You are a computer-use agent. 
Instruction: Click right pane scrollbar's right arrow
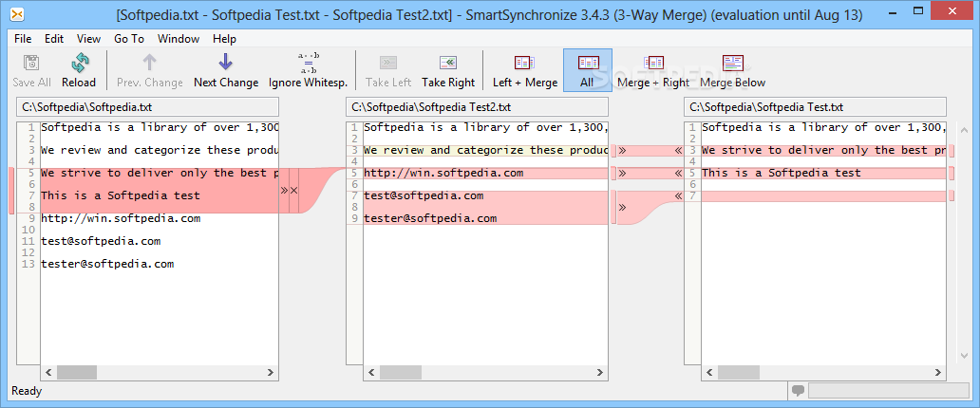click(x=938, y=372)
